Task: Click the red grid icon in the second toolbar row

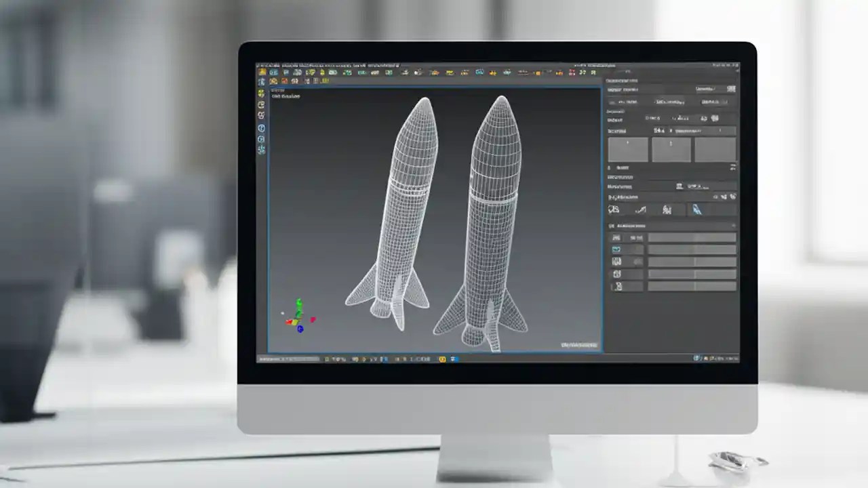Action: (284, 81)
